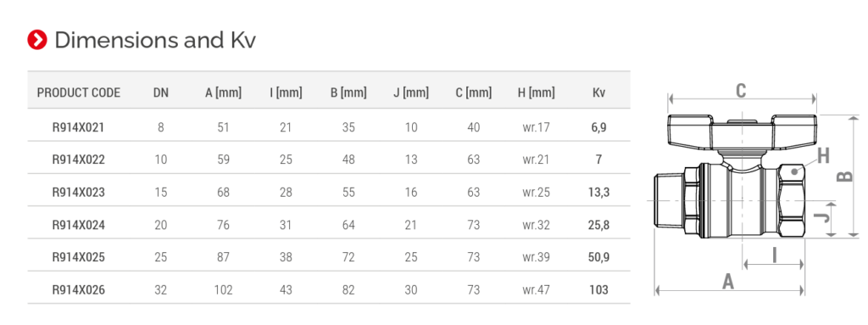
Task: Select the Kv column header
Action: tap(599, 92)
